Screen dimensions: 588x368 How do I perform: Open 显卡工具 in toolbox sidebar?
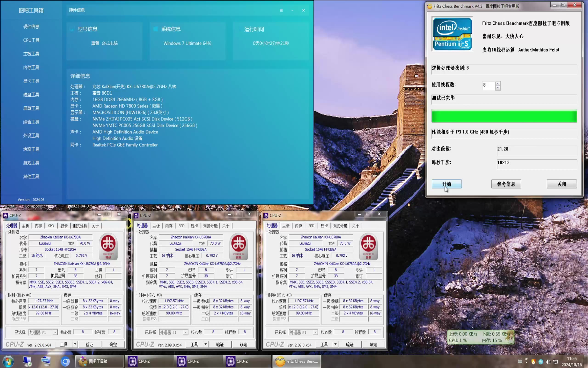coord(31,81)
